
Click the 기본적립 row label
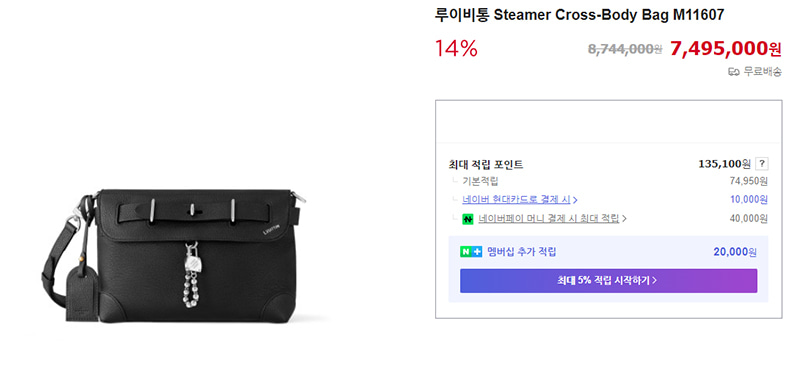[480, 181]
